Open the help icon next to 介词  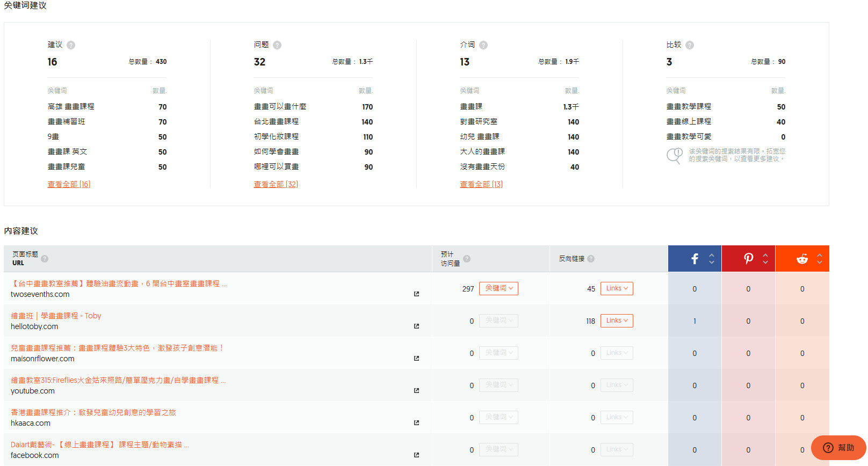(x=483, y=45)
